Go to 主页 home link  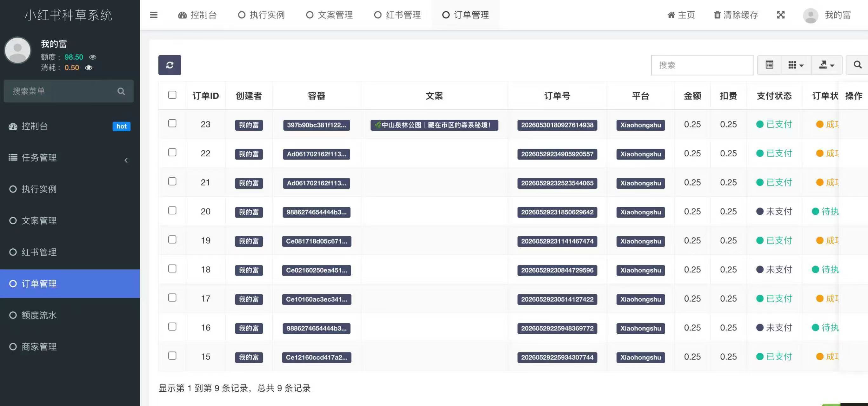point(681,15)
